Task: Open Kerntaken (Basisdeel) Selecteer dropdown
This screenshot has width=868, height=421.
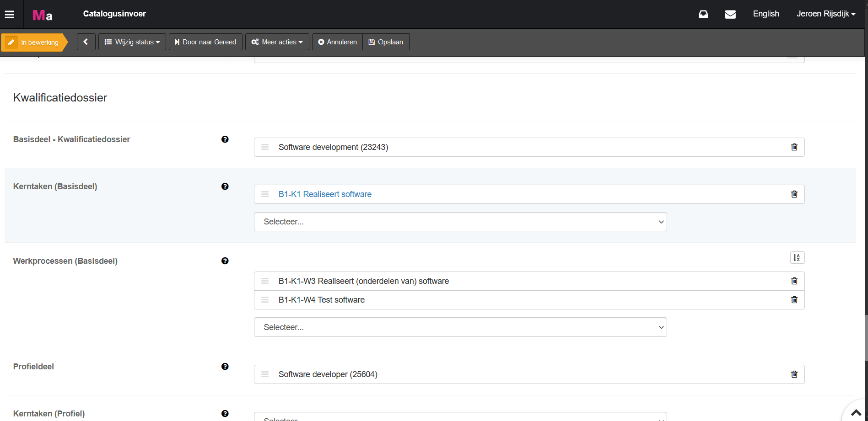Action: coord(460,222)
